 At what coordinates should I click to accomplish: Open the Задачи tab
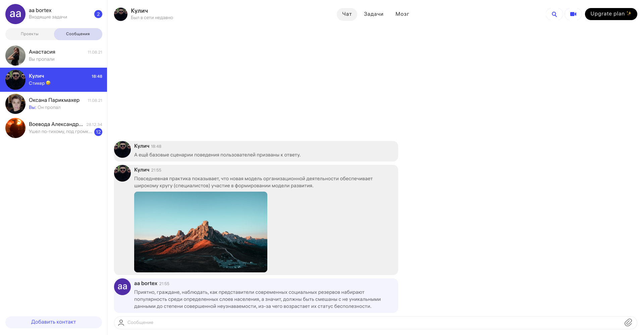tap(373, 14)
